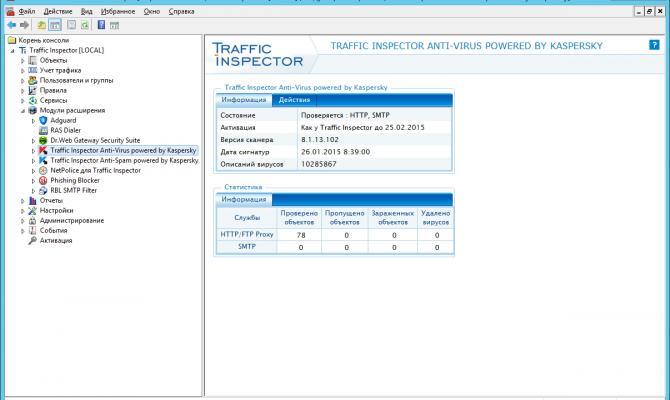This screenshot has height=400, width=670.
Task: Click the Traffic Inspector logo
Action: point(258,55)
